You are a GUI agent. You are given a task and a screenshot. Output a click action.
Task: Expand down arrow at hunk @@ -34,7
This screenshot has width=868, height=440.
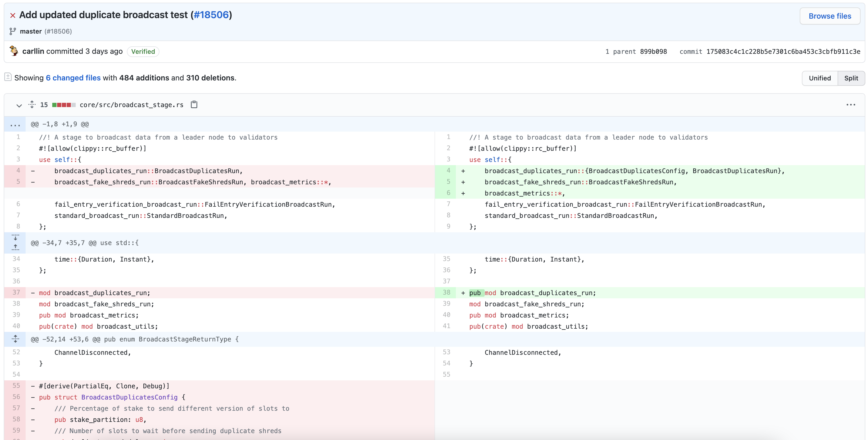tap(15, 237)
